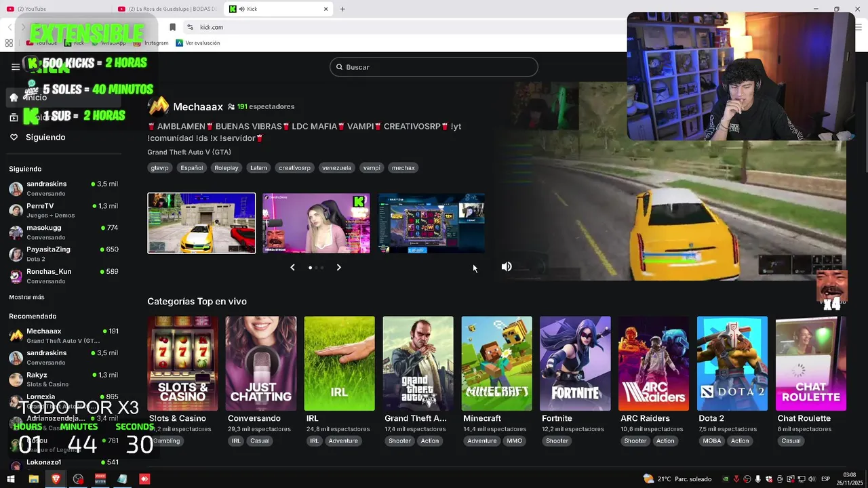Mute the featured stream volume icon
The image size is (868, 488).
coord(507,267)
